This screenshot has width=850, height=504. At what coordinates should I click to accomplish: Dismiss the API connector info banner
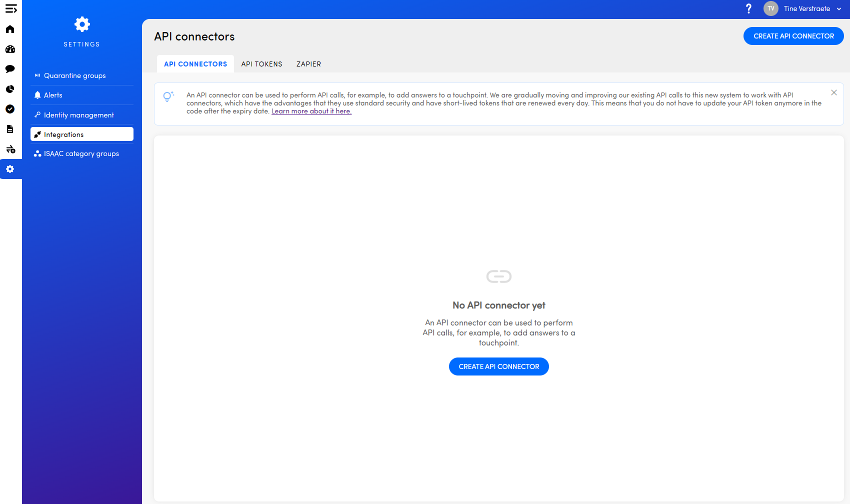[x=833, y=92]
